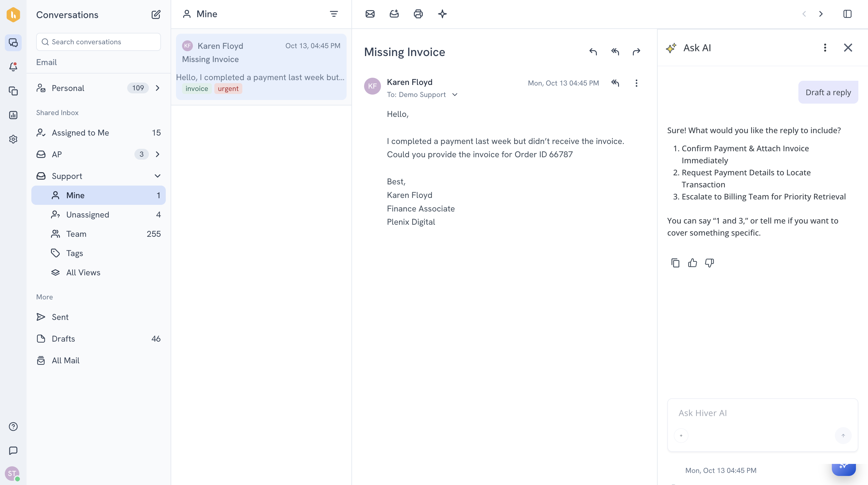868x485 pixels.
Task: Collapse the Support inbox section
Action: click(x=157, y=176)
